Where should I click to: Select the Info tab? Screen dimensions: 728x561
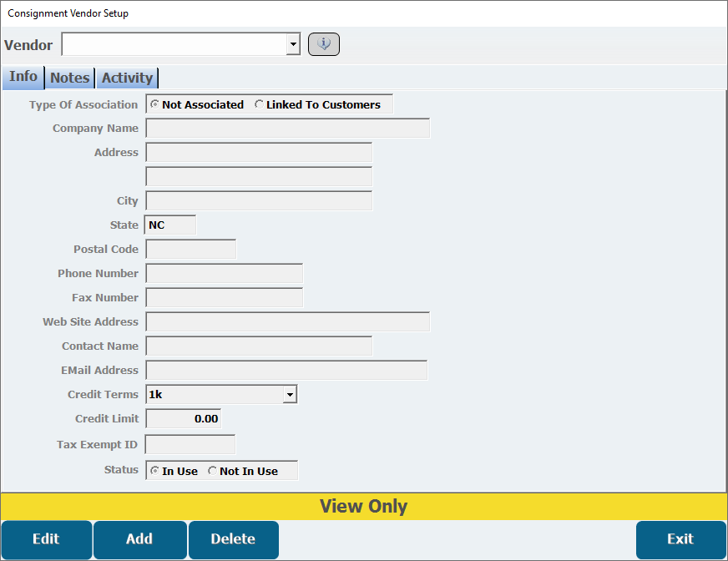tap(23, 77)
